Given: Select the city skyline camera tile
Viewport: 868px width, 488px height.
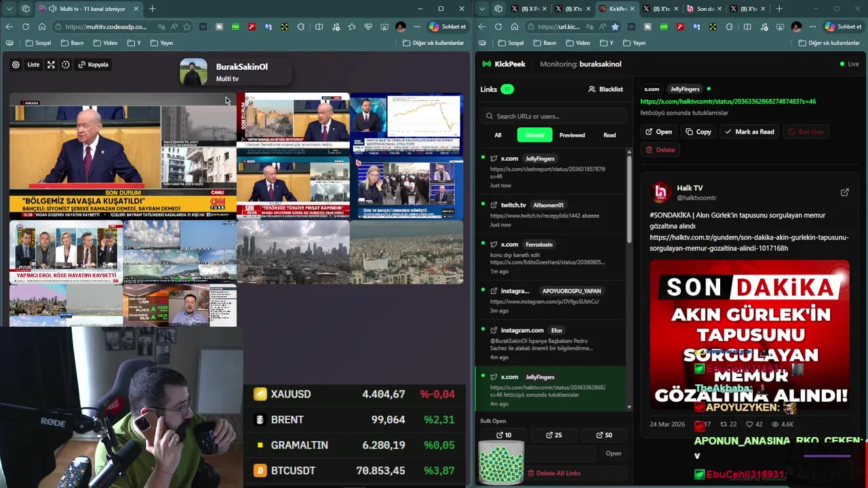Looking at the screenshot, I should click(293, 252).
